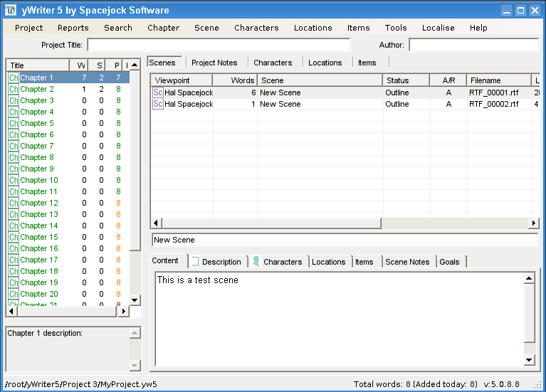Click into the scene content text area
Image resolution: width=546 pixels, height=392 pixels.
coord(340,319)
